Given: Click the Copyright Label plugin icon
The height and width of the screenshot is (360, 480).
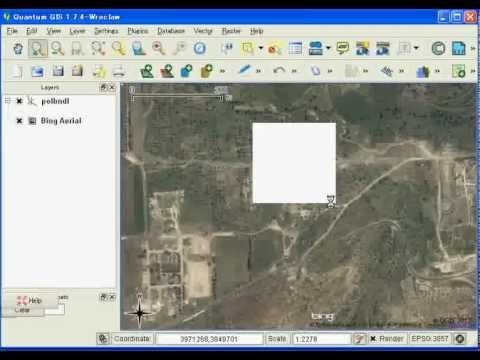Looking at the screenshot, I should point(438,49).
